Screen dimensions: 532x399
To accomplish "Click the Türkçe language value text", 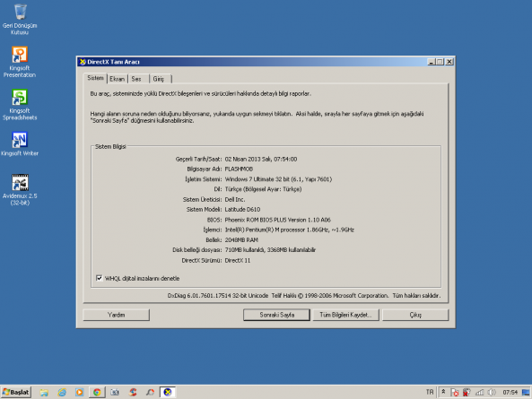I will pos(263,189).
